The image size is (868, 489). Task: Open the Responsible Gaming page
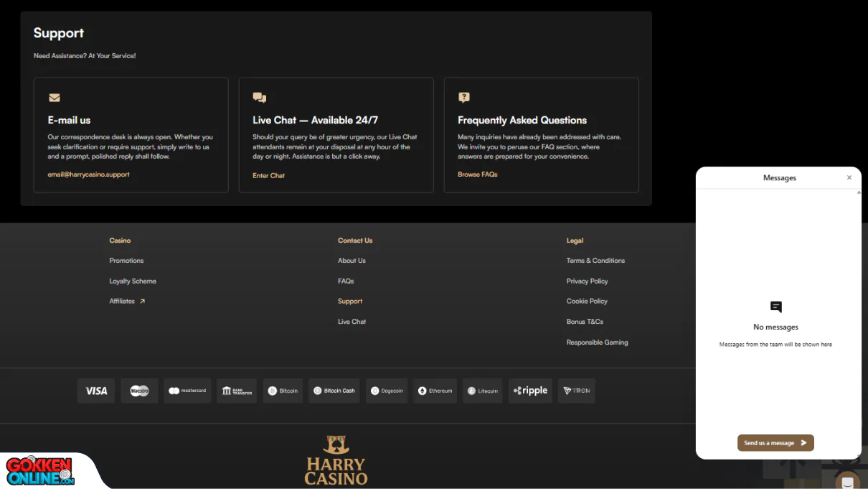(x=597, y=342)
